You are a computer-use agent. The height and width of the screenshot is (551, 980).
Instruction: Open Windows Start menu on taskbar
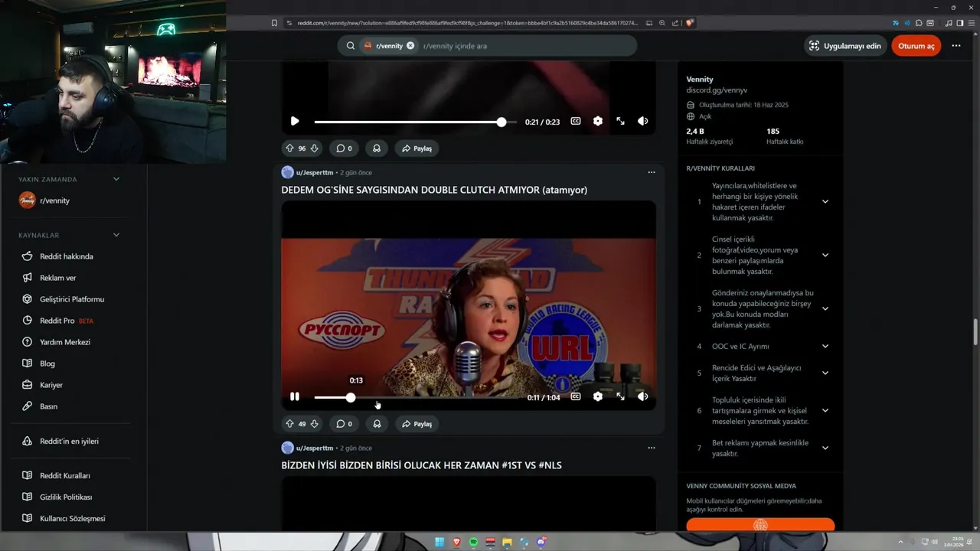[x=439, y=542]
